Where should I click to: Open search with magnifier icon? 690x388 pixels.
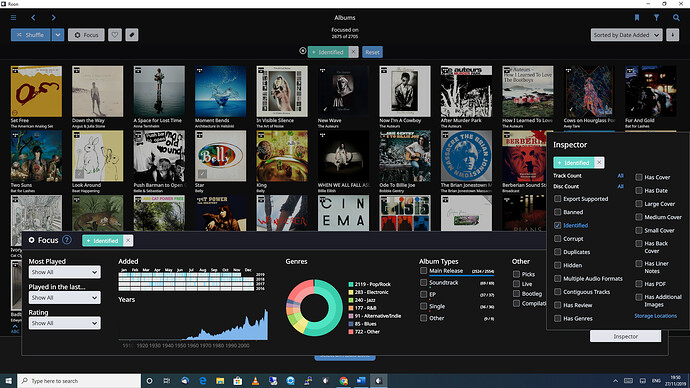point(676,18)
